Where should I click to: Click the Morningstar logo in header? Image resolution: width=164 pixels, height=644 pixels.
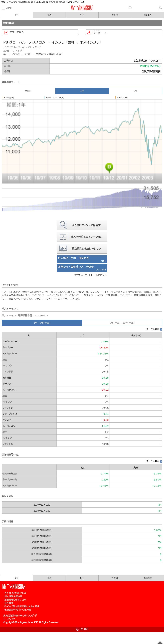(x=82, y=8)
